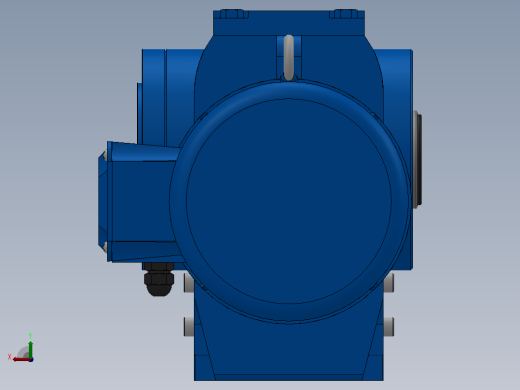Select the terminal box on the left side
This screenshot has width=520, height=390.
tap(140, 201)
